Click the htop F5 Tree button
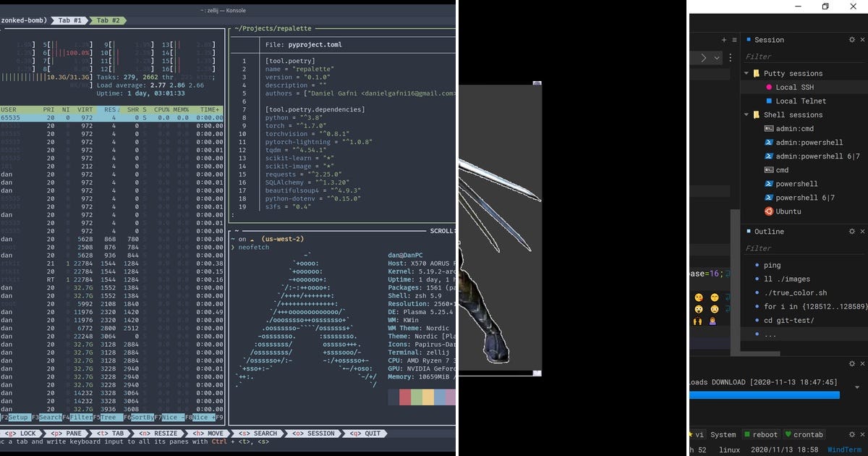The width and height of the screenshot is (868, 456). coord(108,418)
